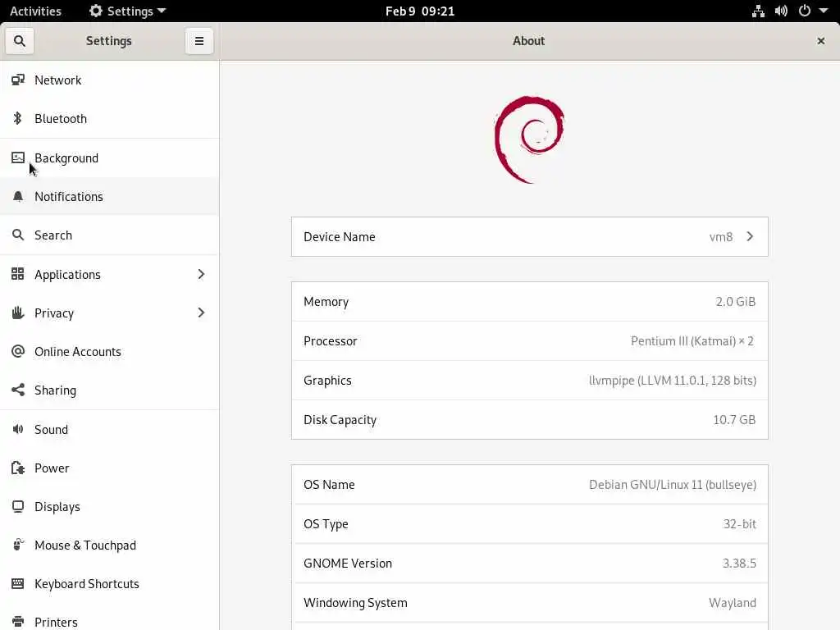Select Bluetooth in the sidebar
This screenshot has width=840, height=630.
click(x=109, y=118)
